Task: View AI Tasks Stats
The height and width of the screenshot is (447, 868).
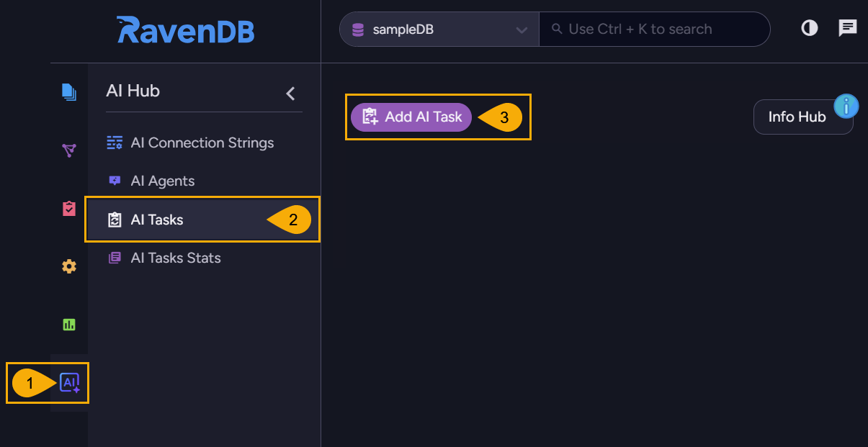Action: click(x=176, y=258)
